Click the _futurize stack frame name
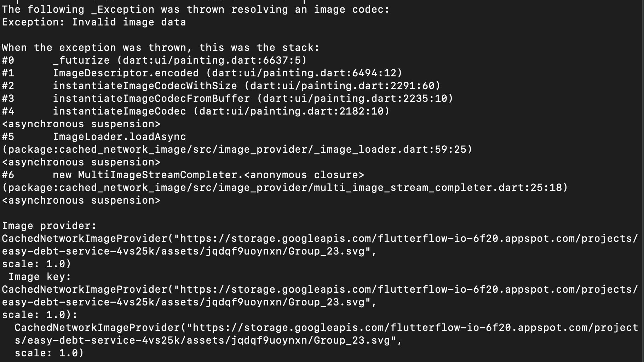The height and width of the screenshot is (362, 644). coord(81,60)
